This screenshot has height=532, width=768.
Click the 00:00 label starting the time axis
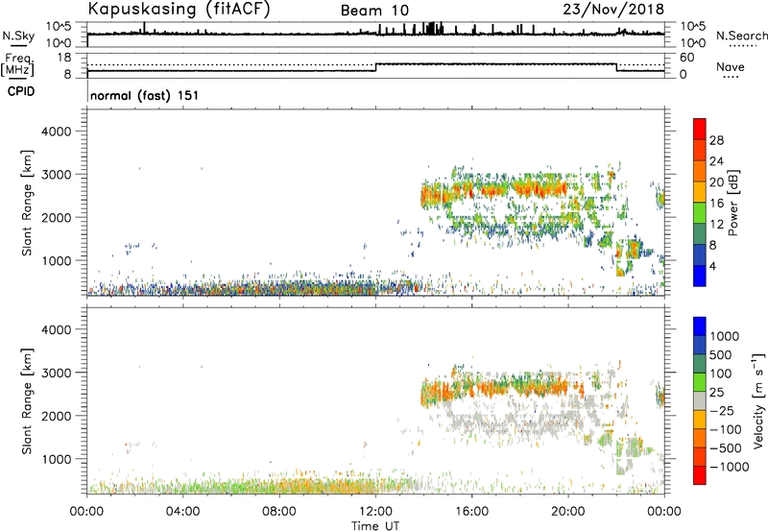[86, 512]
